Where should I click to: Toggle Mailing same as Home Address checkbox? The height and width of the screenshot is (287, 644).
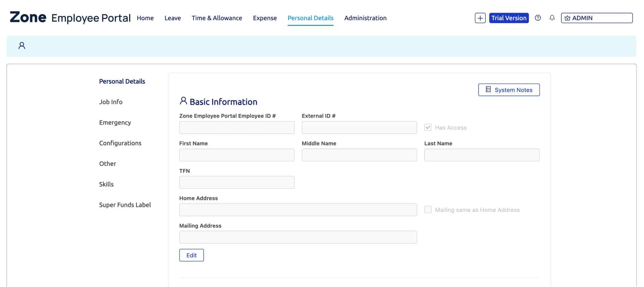[428, 210]
